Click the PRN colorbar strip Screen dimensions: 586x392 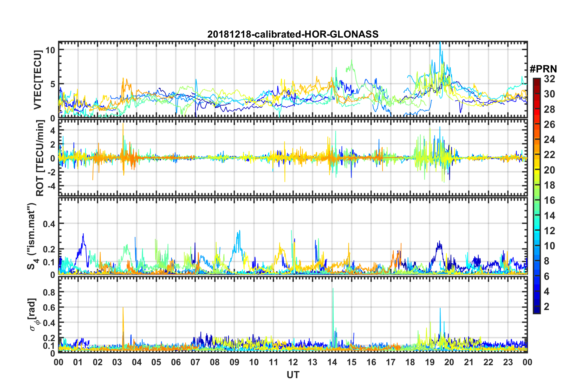(x=536, y=196)
